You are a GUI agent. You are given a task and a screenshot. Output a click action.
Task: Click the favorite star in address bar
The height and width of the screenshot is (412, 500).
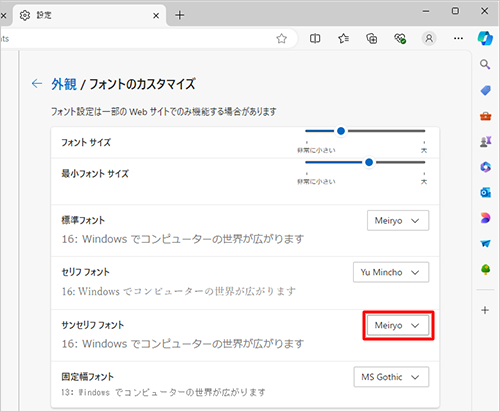pyautogui.click(x=282, y=39)
